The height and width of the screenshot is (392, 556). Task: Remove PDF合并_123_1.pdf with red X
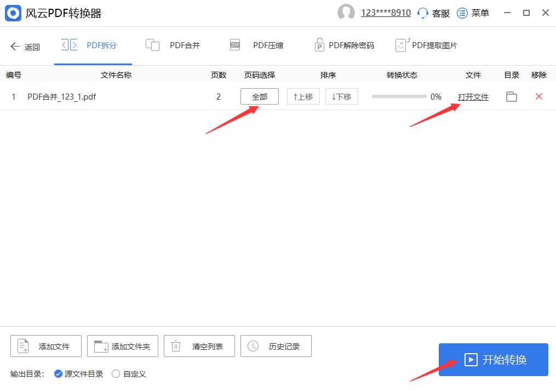coord(538,96)
